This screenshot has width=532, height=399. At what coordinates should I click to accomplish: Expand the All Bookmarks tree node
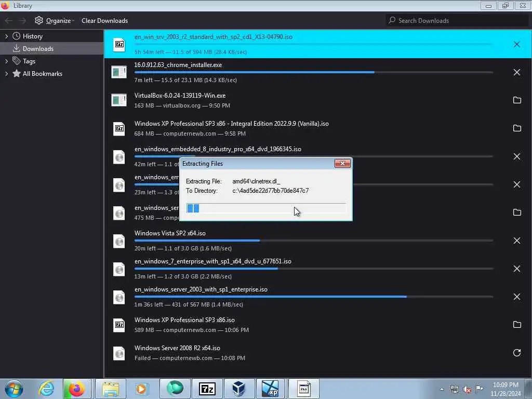pyautogui.click(x=6, y=74)
